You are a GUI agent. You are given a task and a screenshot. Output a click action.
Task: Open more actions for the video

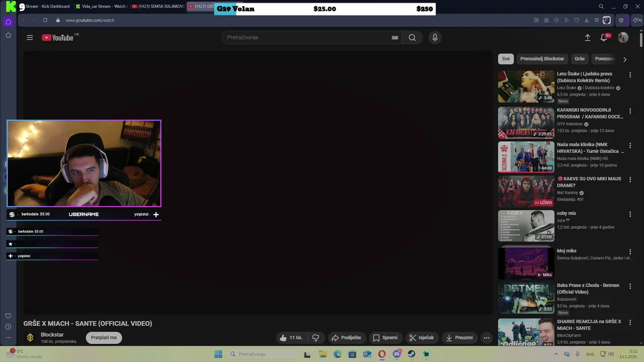(x=487, y=337)
